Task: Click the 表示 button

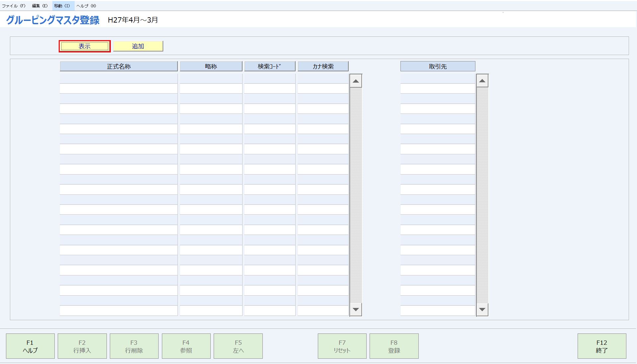Action: tap(85, 46)
